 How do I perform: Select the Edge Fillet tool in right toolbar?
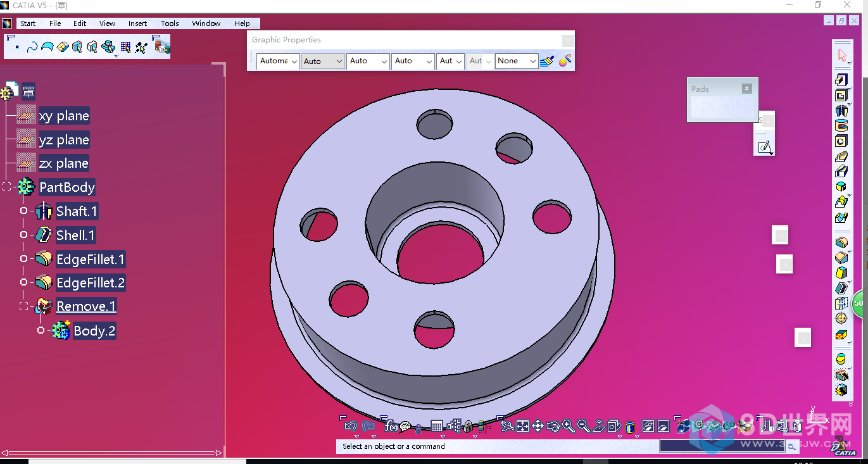point(841,242)
